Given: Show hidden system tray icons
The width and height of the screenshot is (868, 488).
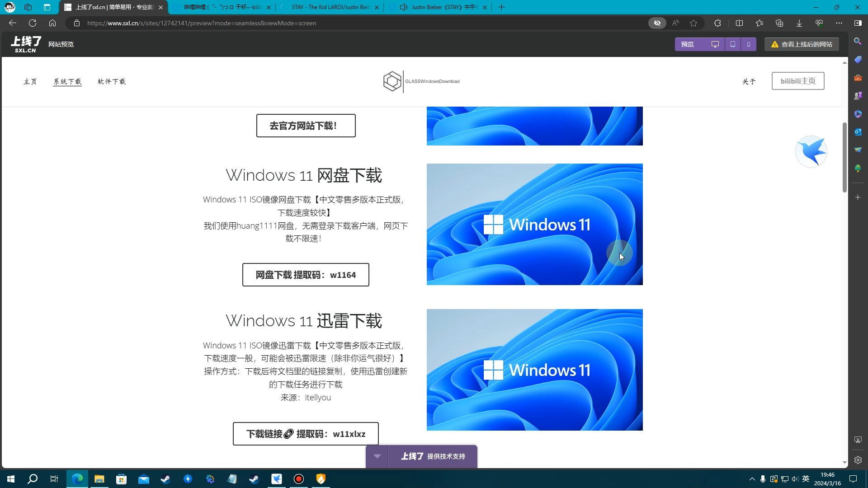Looking at the screenshot, I should (752, 479).
